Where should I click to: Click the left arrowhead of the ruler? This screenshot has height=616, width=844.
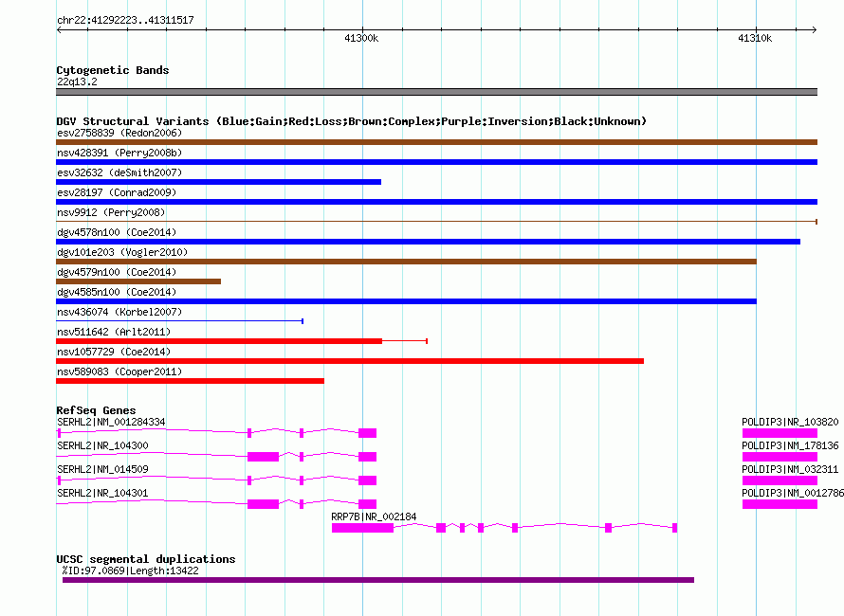point(59,29)
